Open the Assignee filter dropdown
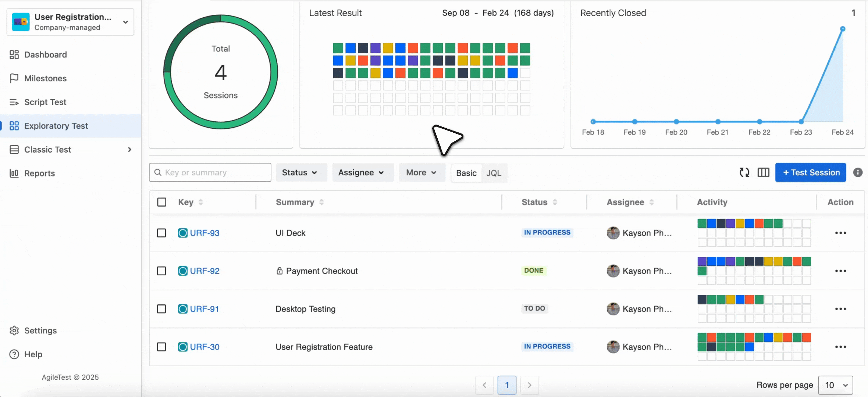 361,172
